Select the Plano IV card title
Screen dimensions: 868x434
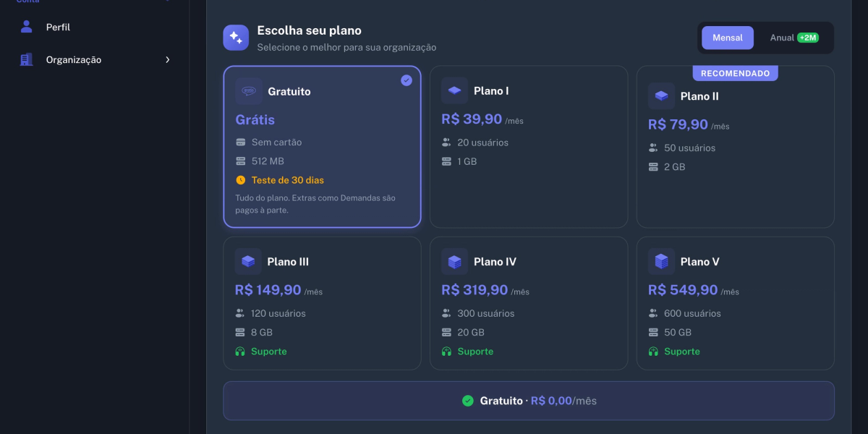point(495,262)
